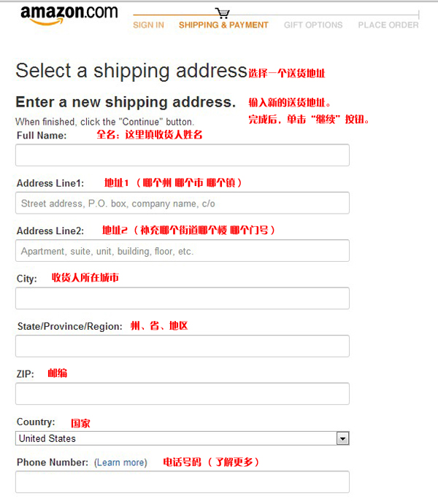Image resolution: width=438 pixels, height=504 pixels.
Task: Select the ZIP code field
Action: [182, 394]
